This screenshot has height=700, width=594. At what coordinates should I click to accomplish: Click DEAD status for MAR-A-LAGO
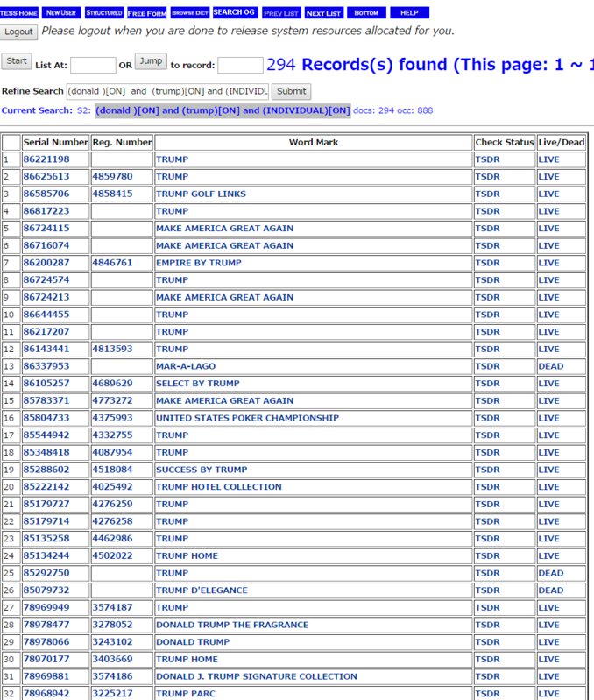pos(551,366)
